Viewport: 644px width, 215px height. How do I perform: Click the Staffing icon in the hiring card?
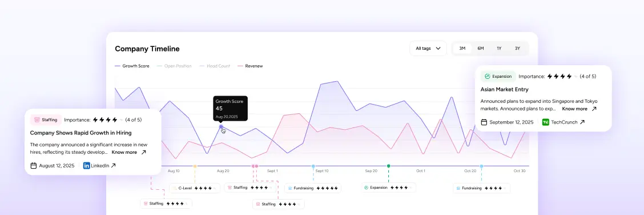pos(37,120)
